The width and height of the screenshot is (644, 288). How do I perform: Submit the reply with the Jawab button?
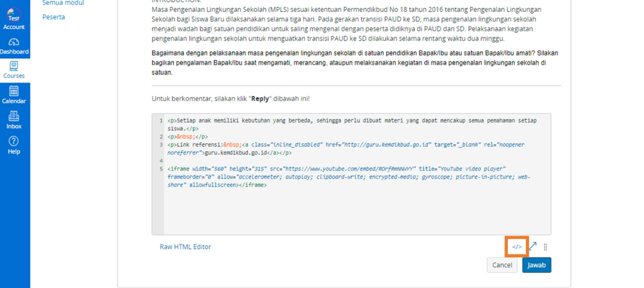pyautogui.click(x=536, y=265)
